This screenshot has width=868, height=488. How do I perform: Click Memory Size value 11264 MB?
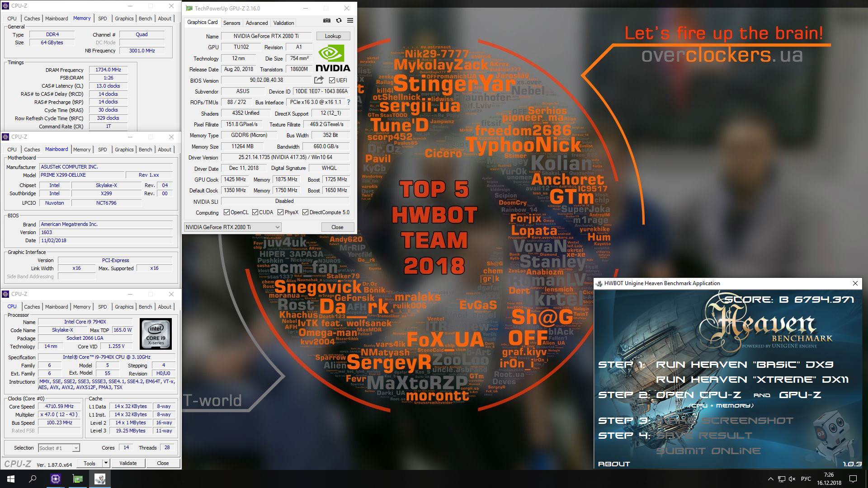[242, 146]
